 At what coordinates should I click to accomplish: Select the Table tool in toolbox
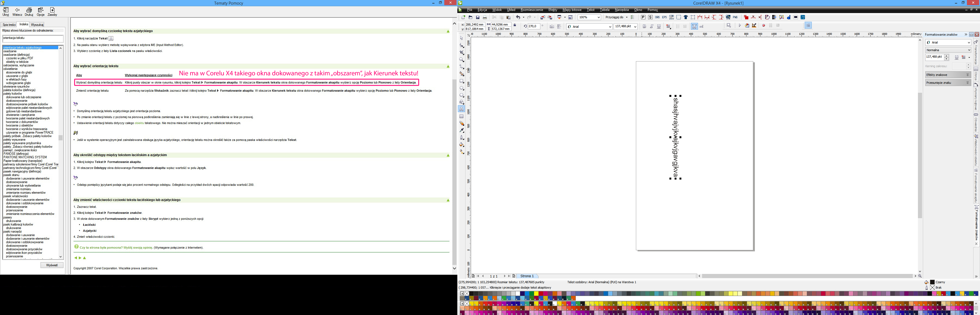(461, 116)
